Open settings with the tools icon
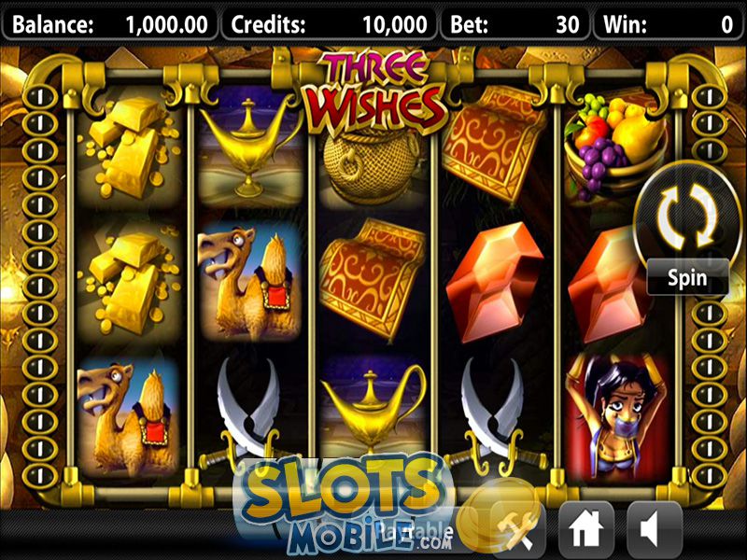The height and width of the screenshot is (560, 747). point(518,529)
